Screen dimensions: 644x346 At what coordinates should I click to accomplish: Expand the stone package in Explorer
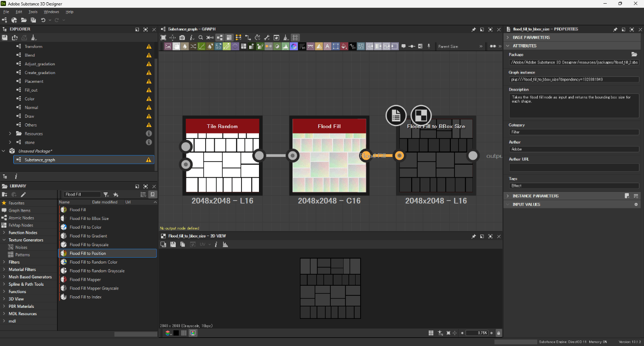(x=10, y=142)
